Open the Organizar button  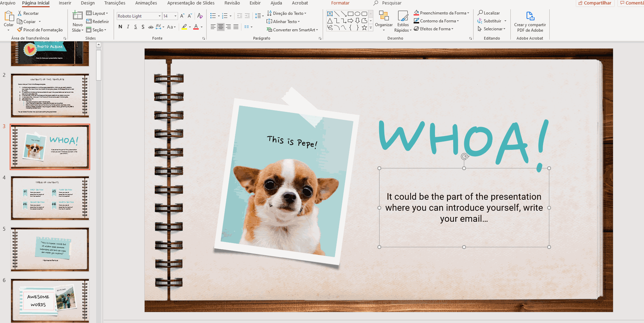point(384,21)
